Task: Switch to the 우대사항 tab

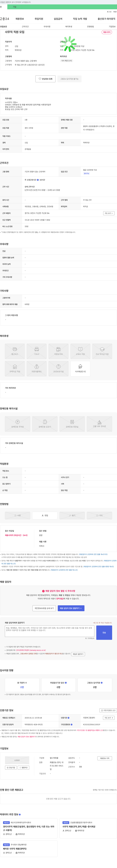Action: click(x=47, y=27)
